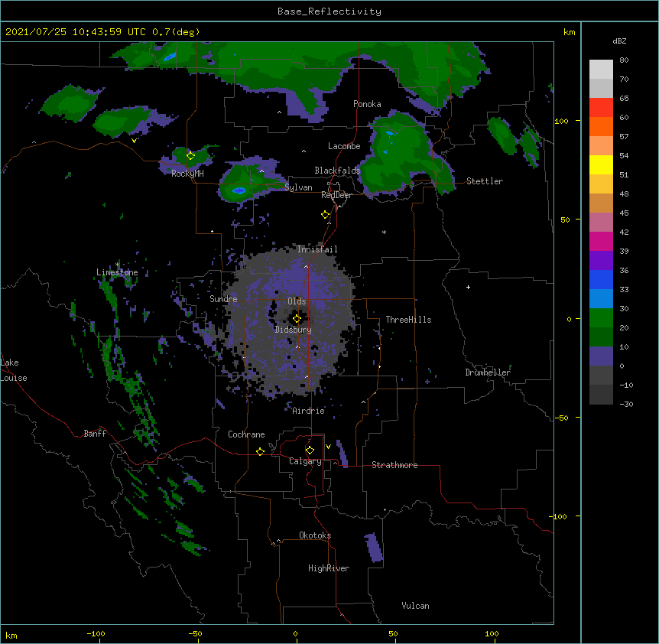Click the Cochrane town label

click(x=246, y=434)
